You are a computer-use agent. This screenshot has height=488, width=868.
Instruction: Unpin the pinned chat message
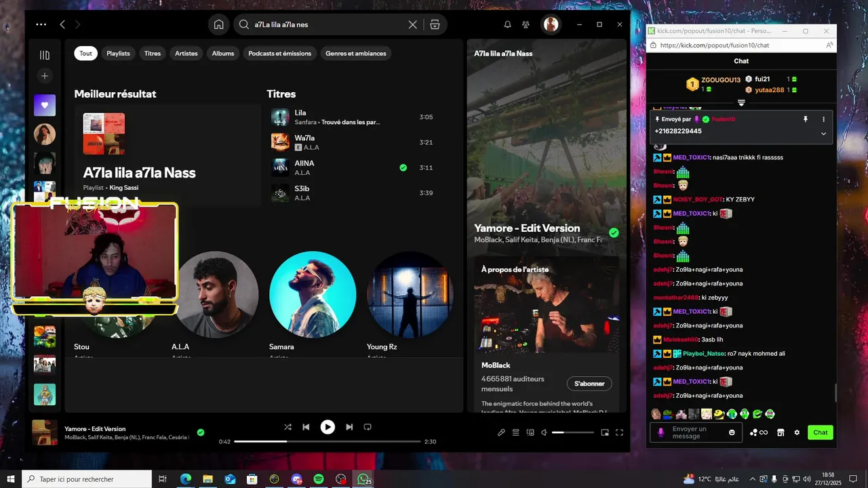click(x=806, y=119)
